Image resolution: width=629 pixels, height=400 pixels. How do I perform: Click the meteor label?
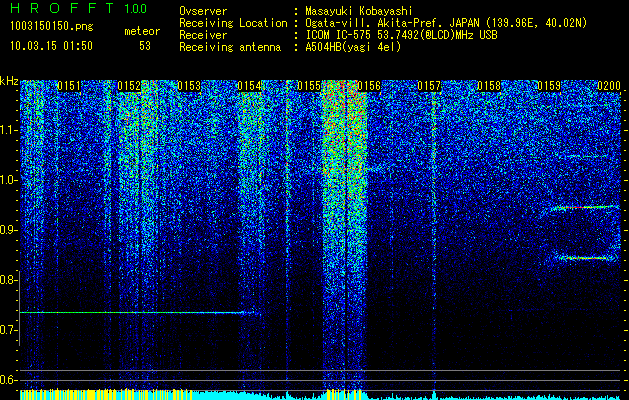pyautogui.click(x=142, y=31)
